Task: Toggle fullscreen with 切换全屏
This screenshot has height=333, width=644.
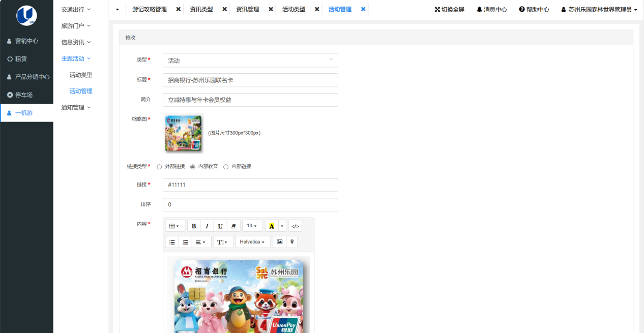Action: click(x=449, y=10)
